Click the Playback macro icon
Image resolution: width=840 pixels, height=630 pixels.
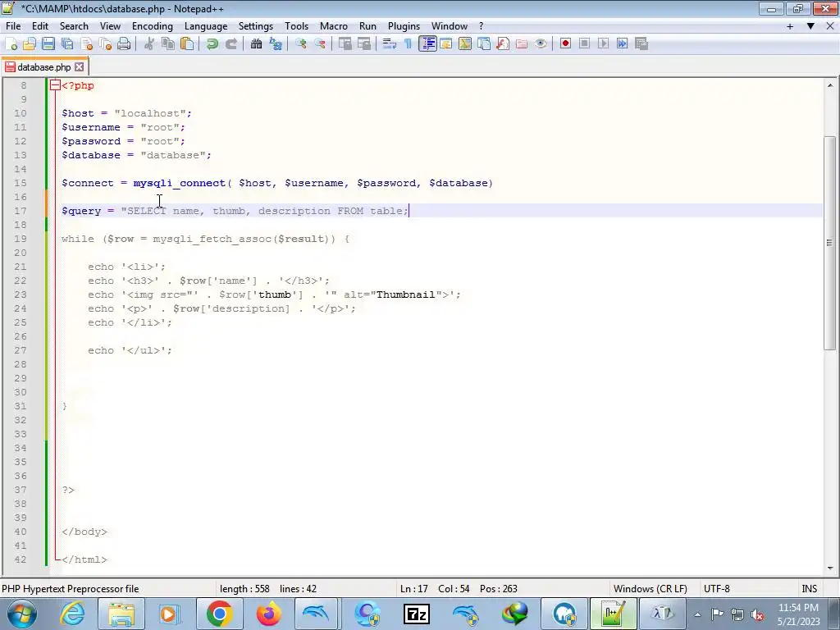click(x=603, y=44)
